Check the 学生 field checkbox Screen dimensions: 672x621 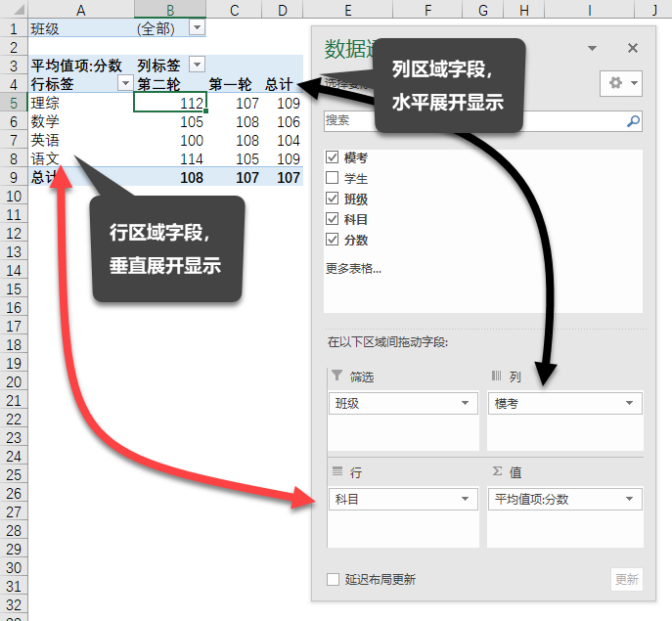click(x=333, y=178)
